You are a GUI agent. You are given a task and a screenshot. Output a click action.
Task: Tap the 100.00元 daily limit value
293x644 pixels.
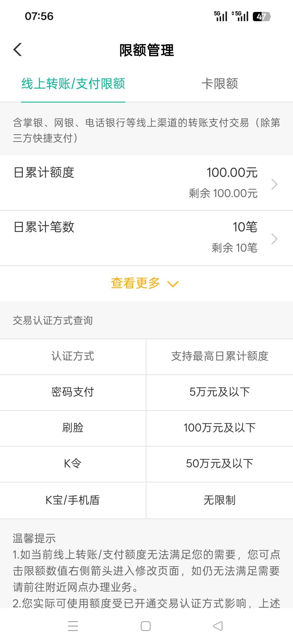[232, 173]
